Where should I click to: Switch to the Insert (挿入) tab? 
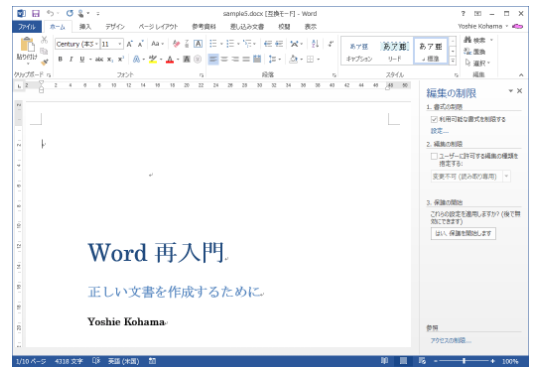(x=85, y=27)
